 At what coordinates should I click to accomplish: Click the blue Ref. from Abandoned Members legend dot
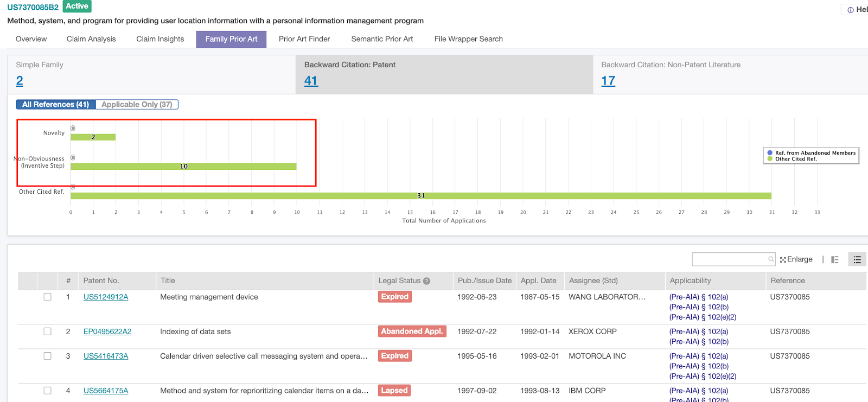[x=770, y=153]
